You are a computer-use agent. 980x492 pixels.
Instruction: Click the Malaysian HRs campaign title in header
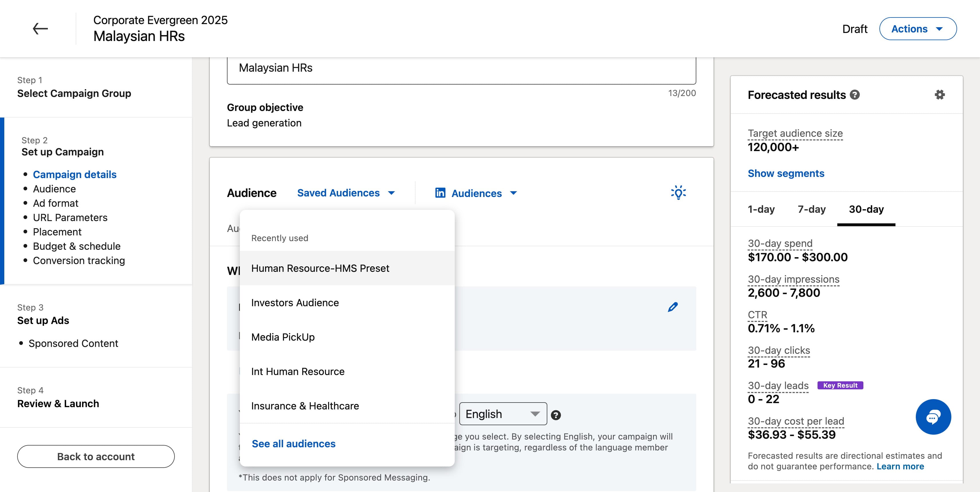(139, 36)
